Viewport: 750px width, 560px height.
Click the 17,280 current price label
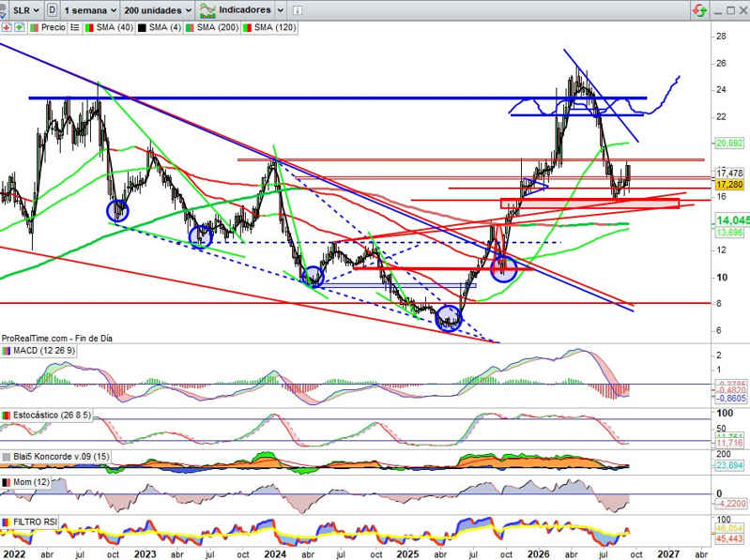[729, 184]
